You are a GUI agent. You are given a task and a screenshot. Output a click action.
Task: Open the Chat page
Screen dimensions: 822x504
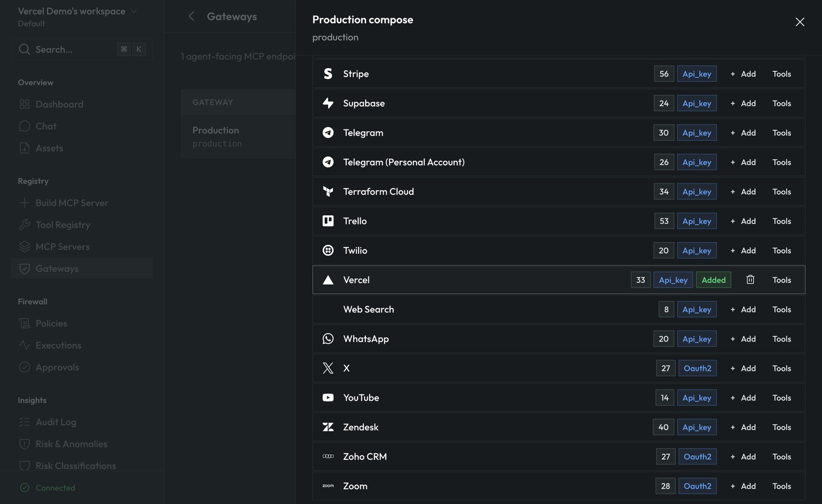pyautogui.click(x=82, y=126)
